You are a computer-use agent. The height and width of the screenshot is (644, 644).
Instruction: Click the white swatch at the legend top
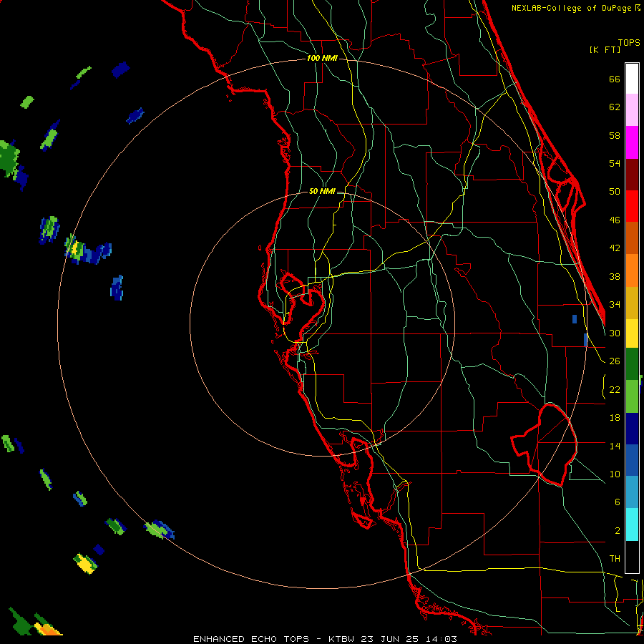pyautogui.click(x=632, y=79)
